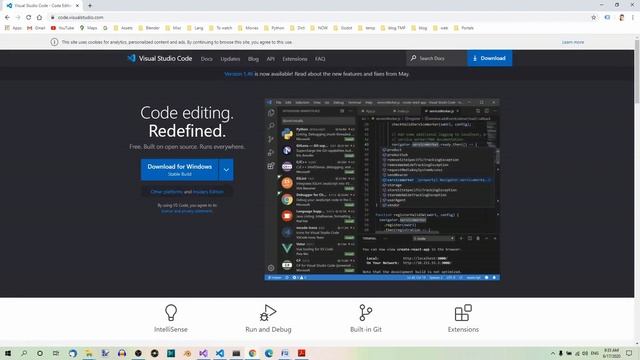Click Learn more in the cookie banner
Viewport: 640px width, 360px height.
pos(573,42)
